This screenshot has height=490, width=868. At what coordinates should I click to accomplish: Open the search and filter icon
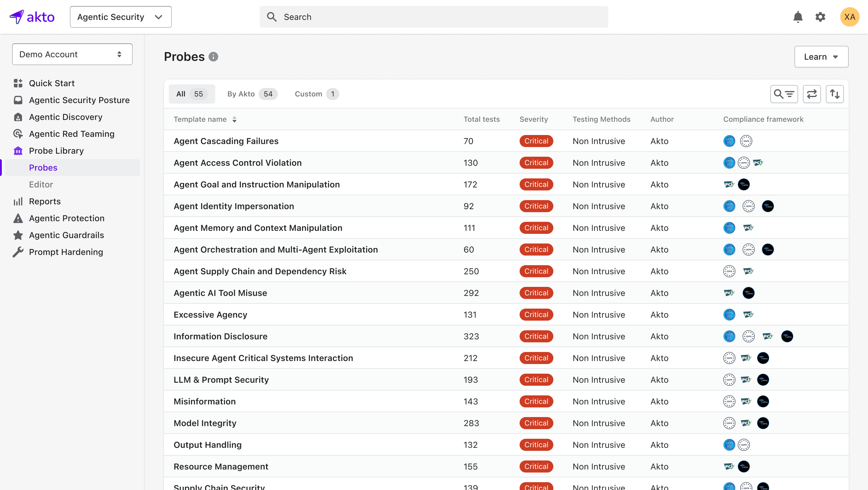coord(784,94)
